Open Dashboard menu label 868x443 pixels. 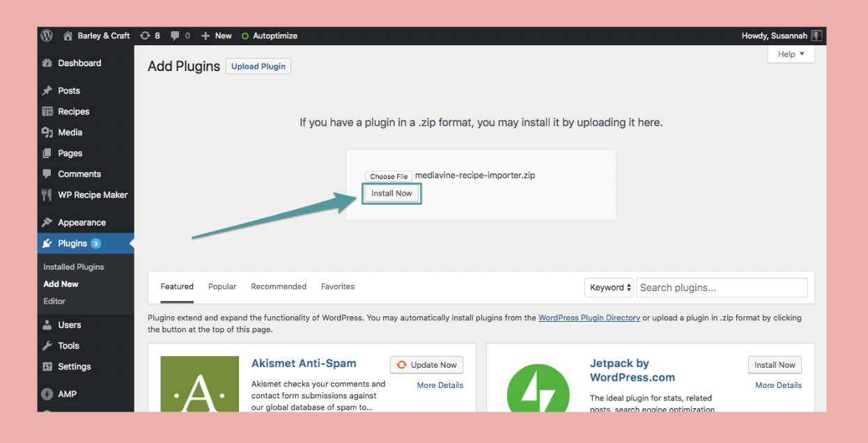[x=79, y=63]
